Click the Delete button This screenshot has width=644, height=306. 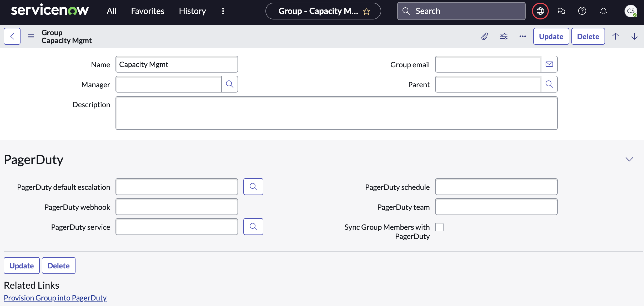pos(588,37)
